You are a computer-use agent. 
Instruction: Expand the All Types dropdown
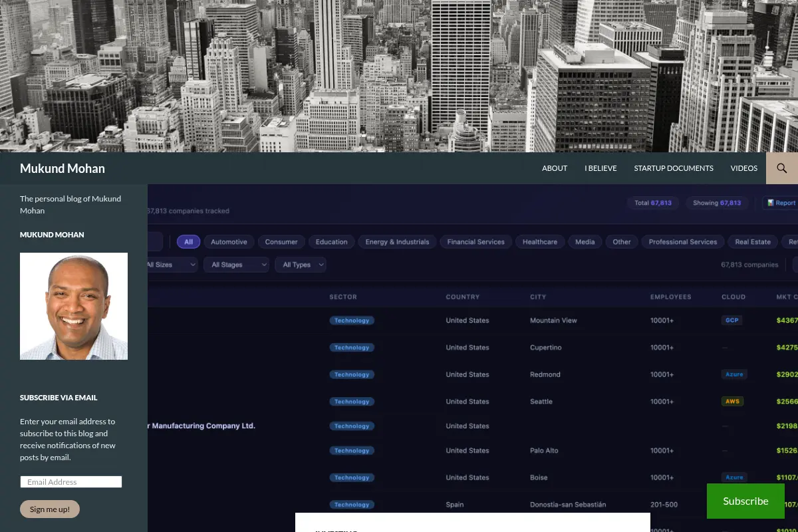click(x=301, y=265)
